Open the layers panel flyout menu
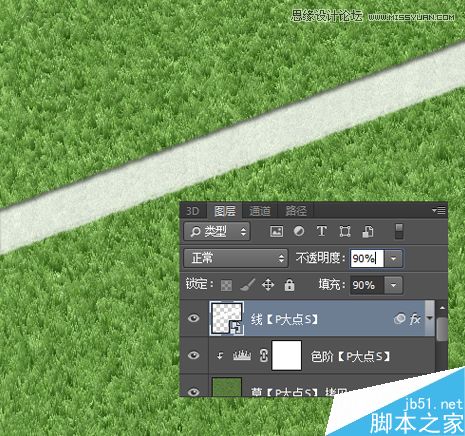This screenshot has width=465, height=436. click(438, 210)
